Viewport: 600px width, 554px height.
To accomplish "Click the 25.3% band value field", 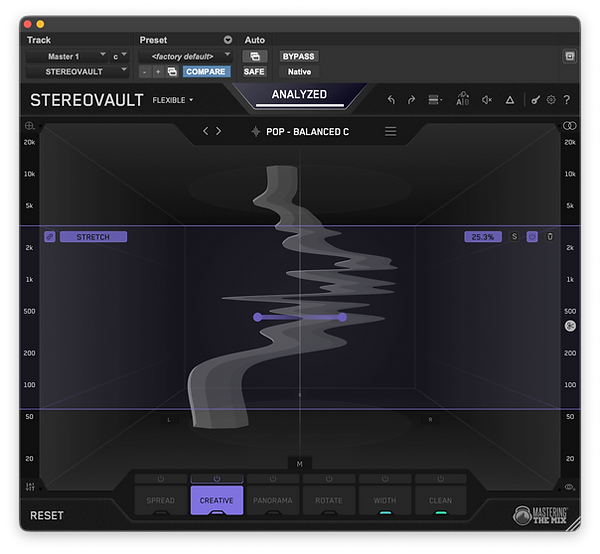I will 483,237.
